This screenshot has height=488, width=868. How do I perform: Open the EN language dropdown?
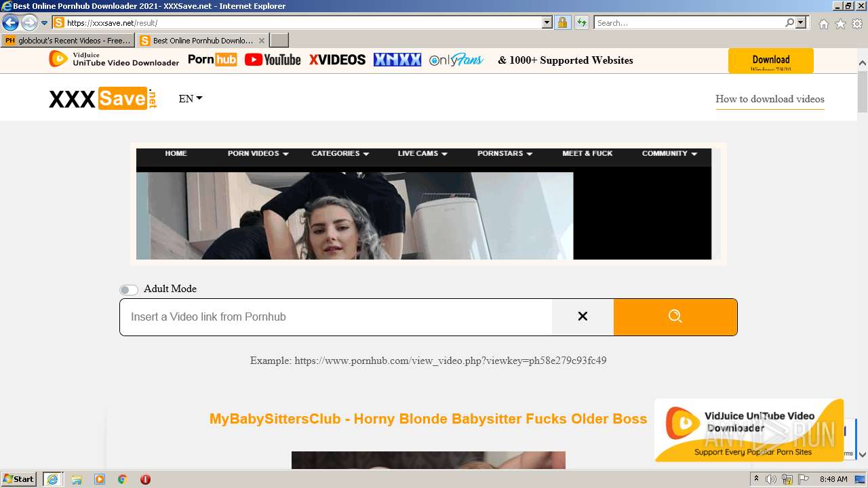click(191, 98)
